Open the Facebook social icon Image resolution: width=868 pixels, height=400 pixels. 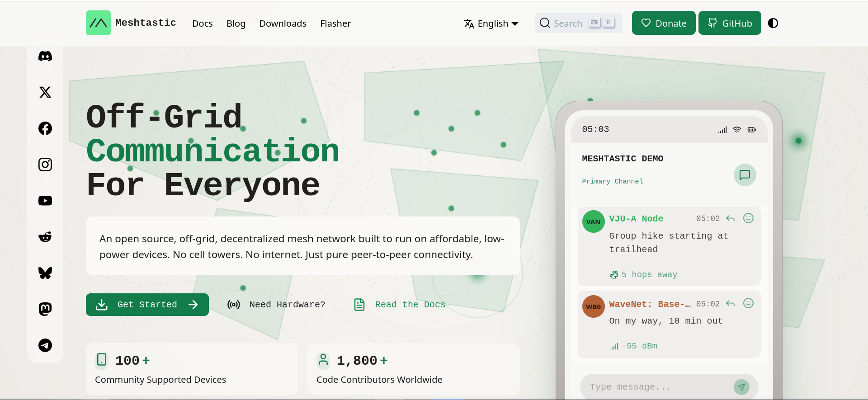tap(45, 128)
